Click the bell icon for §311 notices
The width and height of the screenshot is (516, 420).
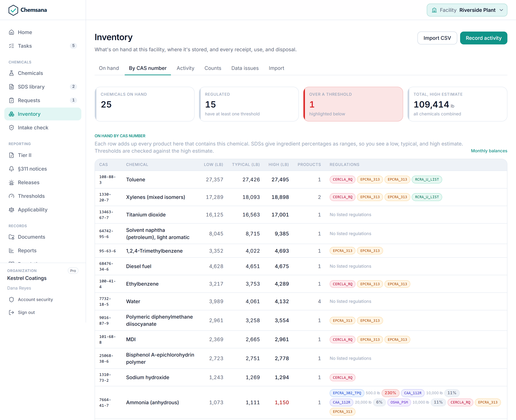pos(11,169)
